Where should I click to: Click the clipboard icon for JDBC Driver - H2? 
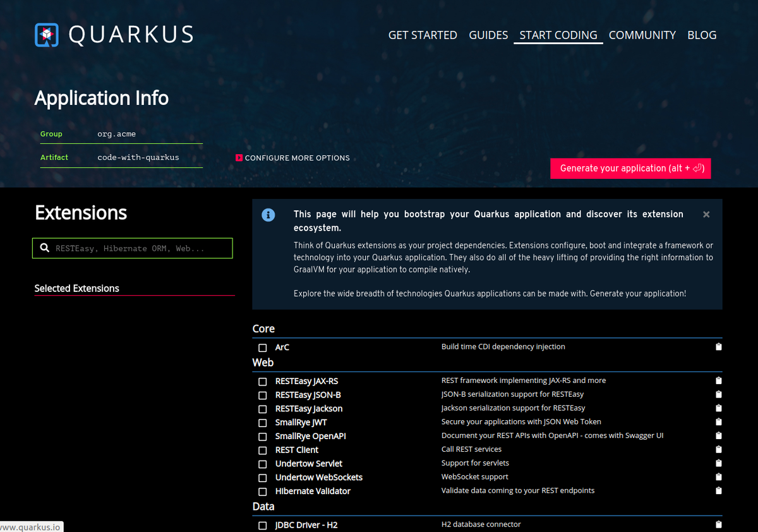click(x=718, y=524)
